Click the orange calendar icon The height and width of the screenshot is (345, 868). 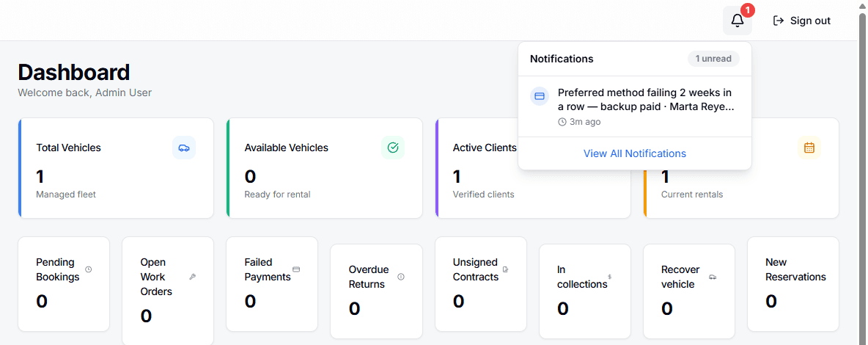(x=809, y=148)
